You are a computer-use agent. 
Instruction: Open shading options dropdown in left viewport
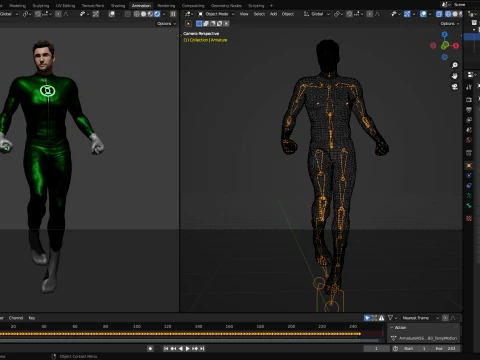click(164, 14)
